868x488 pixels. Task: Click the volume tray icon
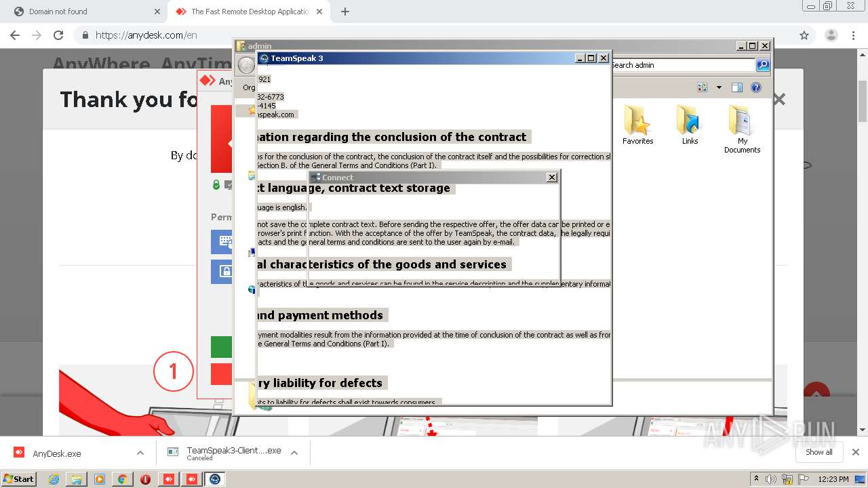[x=771, y=479]
